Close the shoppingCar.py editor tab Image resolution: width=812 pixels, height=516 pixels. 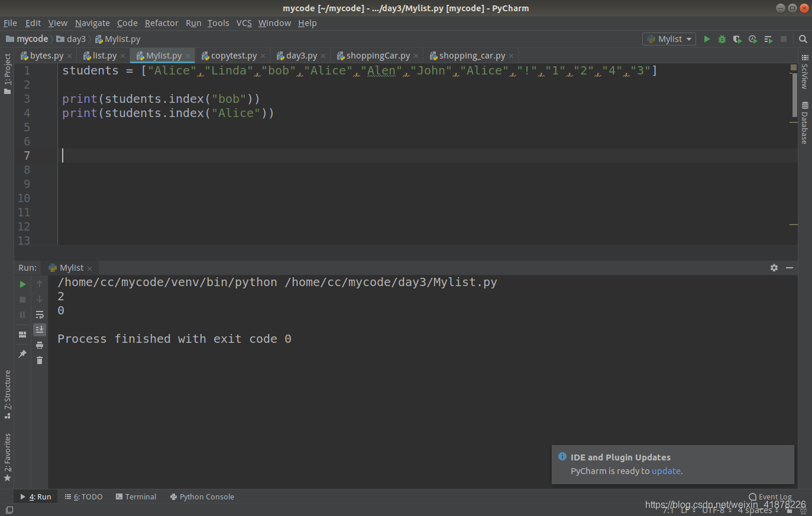[x=416, y=56]
